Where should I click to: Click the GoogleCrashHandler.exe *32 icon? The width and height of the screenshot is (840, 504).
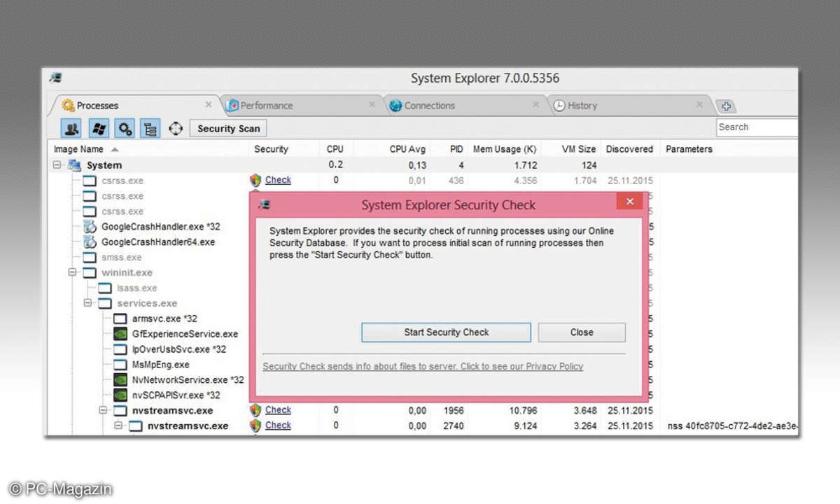[x=90, y=227]
